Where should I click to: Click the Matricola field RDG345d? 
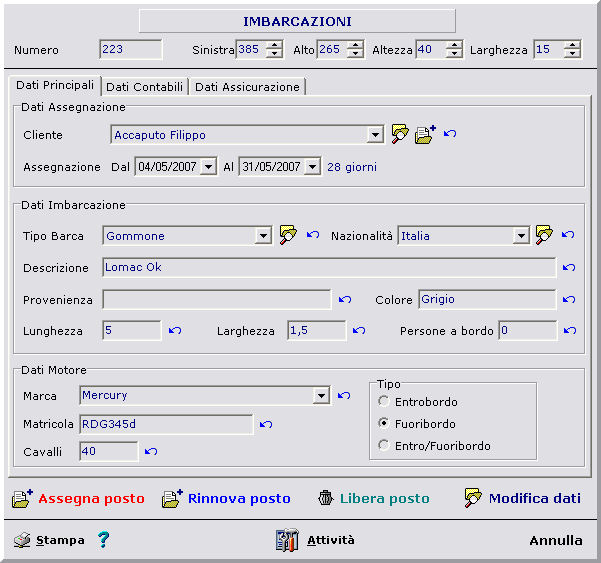(166, 424)
